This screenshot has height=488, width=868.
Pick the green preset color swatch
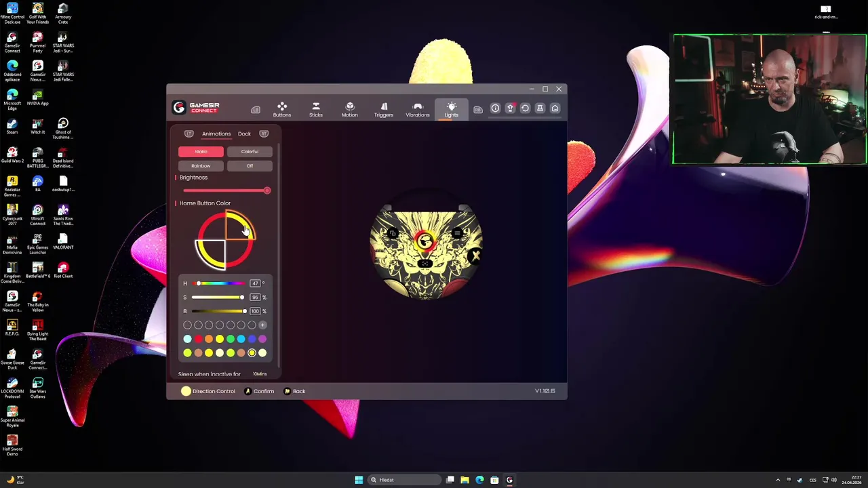[x=231, y=339]
